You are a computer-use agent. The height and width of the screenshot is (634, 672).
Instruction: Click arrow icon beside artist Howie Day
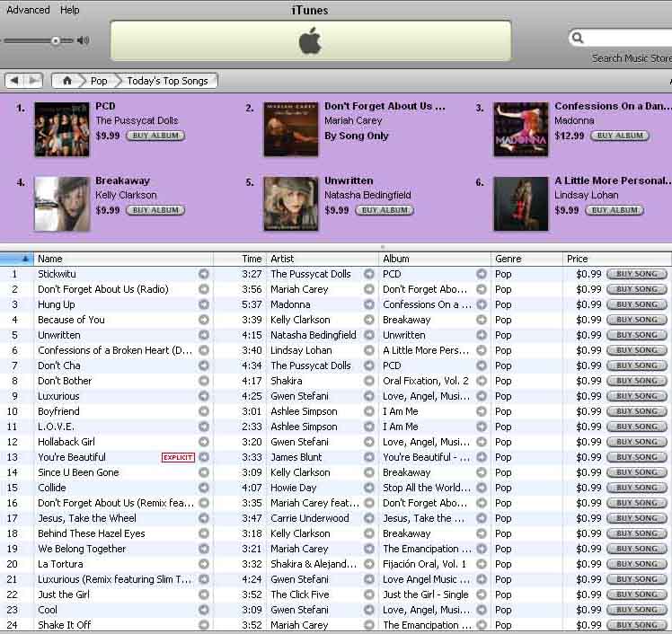[369, 488]
